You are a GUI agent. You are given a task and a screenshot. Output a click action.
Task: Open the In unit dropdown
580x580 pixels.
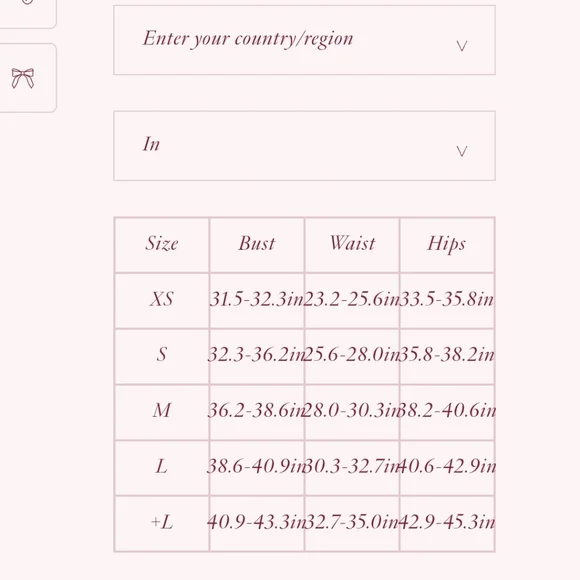point(304,146)
